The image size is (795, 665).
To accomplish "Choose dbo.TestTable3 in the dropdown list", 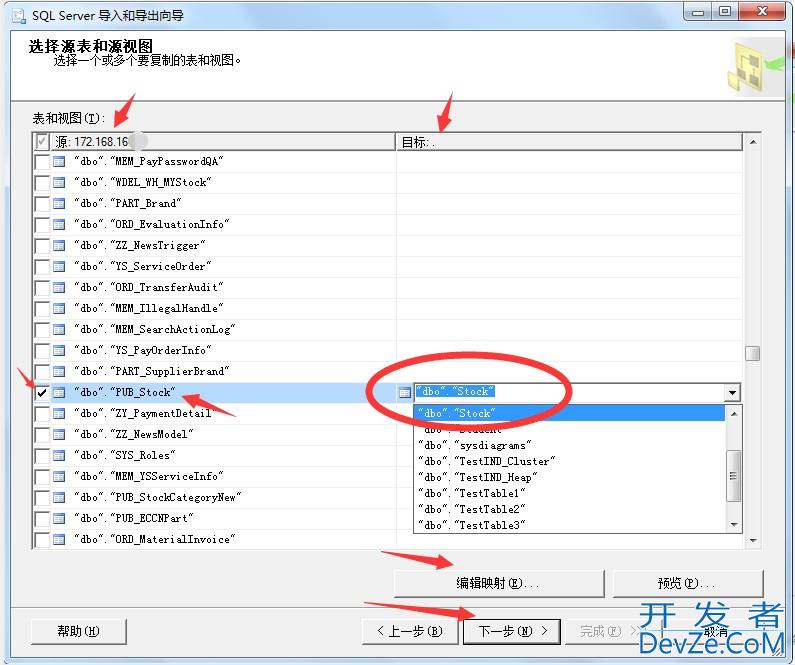I will click(x=570, y=525).
